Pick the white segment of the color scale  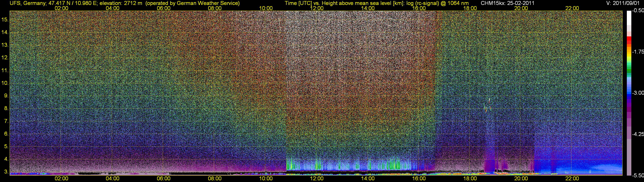tap(629, 18)
